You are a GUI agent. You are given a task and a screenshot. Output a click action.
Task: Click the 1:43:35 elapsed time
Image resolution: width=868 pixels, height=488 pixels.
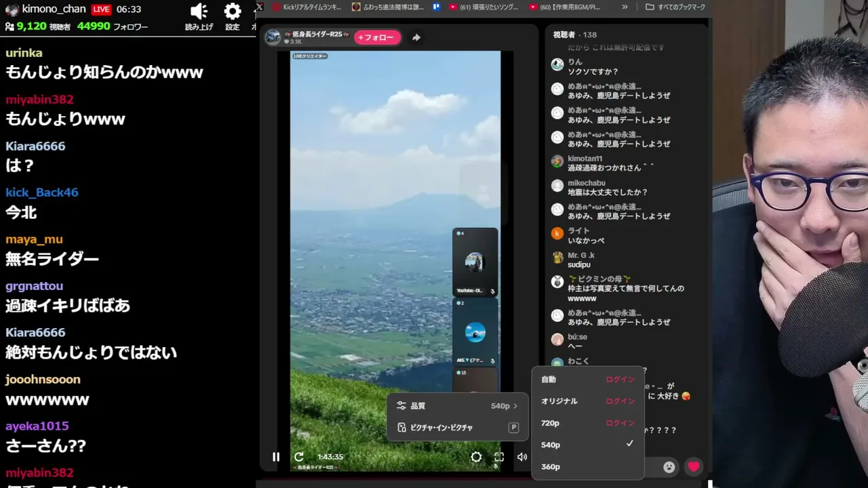pos(330,457)
